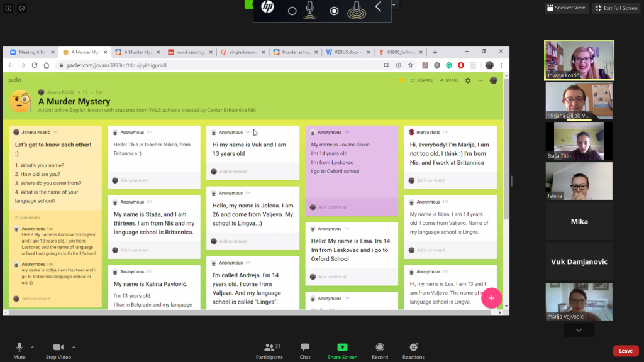Click the red Leave meeting button
The image size is (644, 362).
pyautogui.click(x=625, y=351)
